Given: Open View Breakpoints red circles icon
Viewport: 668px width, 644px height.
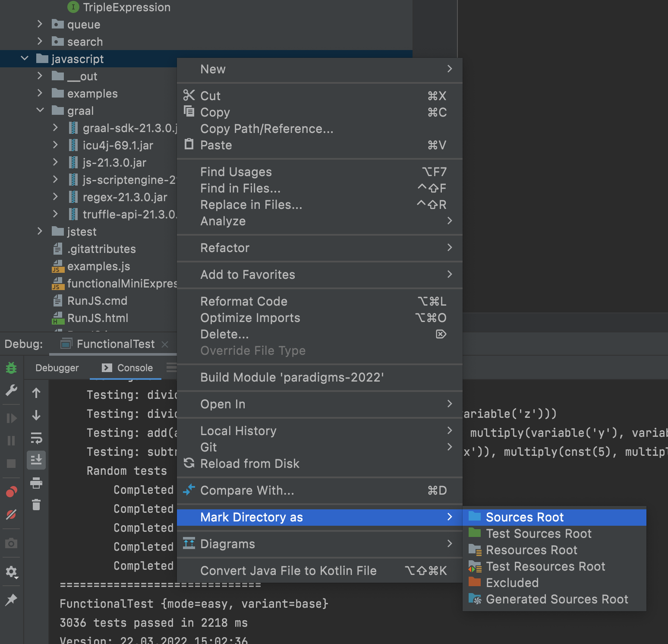Looking at the screenshot, I should click(11, 492).
